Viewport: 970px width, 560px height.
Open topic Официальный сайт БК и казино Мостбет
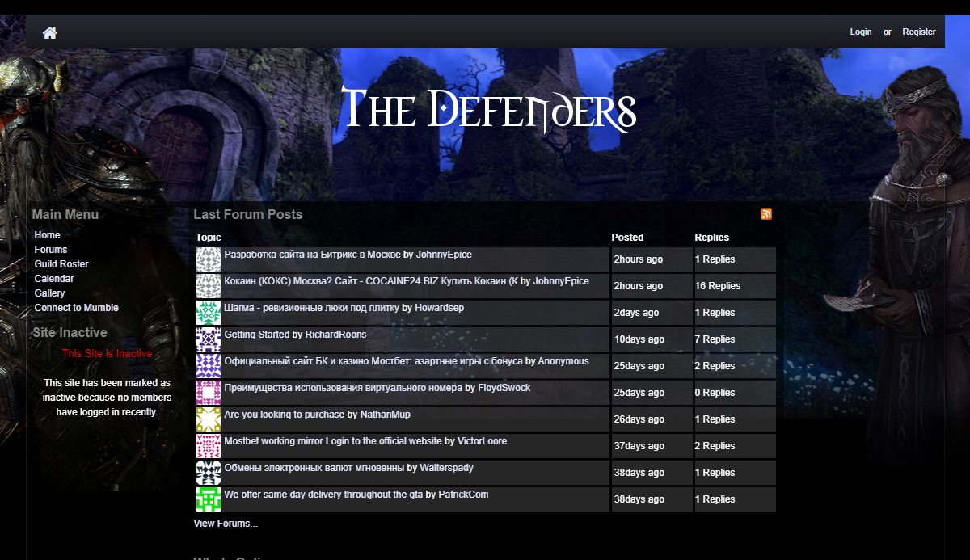pyautogui.click(x=373, y=361)
